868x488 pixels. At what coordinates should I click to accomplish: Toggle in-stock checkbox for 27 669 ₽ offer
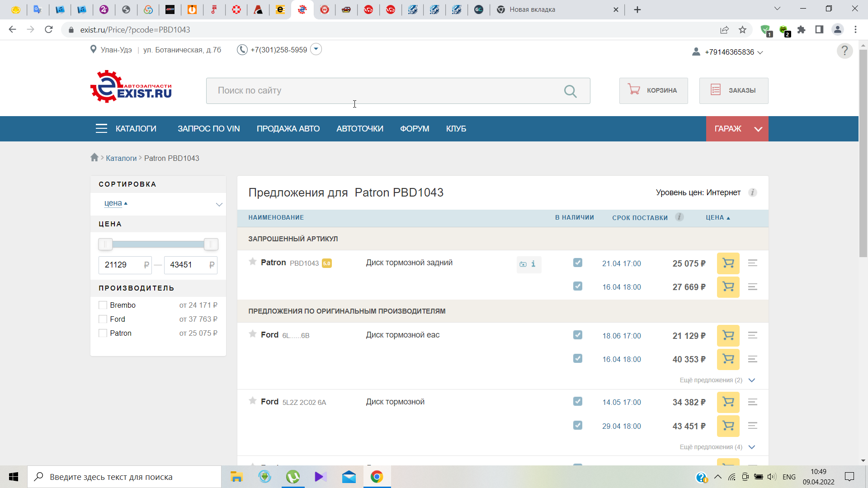578,286
